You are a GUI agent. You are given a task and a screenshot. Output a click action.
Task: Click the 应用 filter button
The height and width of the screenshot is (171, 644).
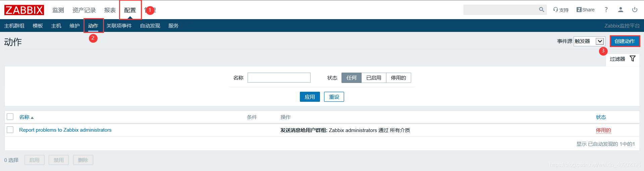point(310,97)
